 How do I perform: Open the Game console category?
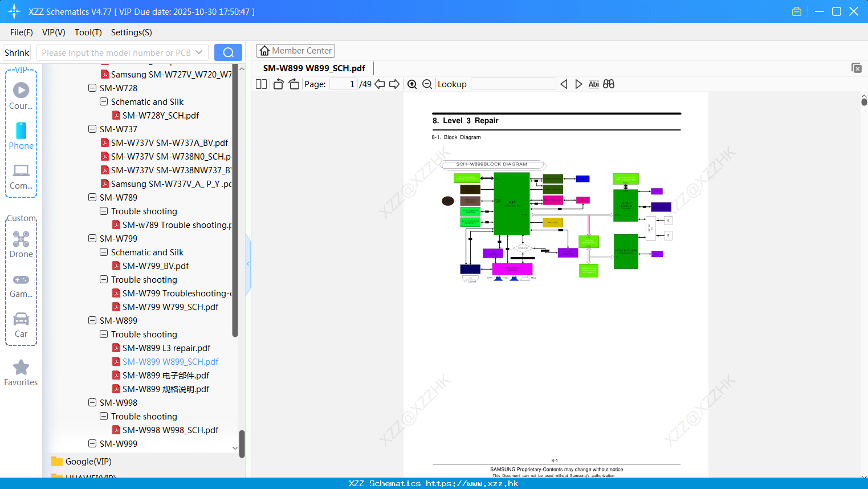coord(21,285)
